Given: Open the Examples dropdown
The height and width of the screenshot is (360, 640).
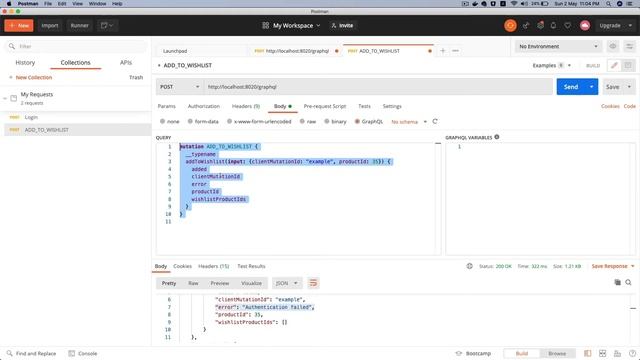Looking at the screenshot, I should click(552, 65).
